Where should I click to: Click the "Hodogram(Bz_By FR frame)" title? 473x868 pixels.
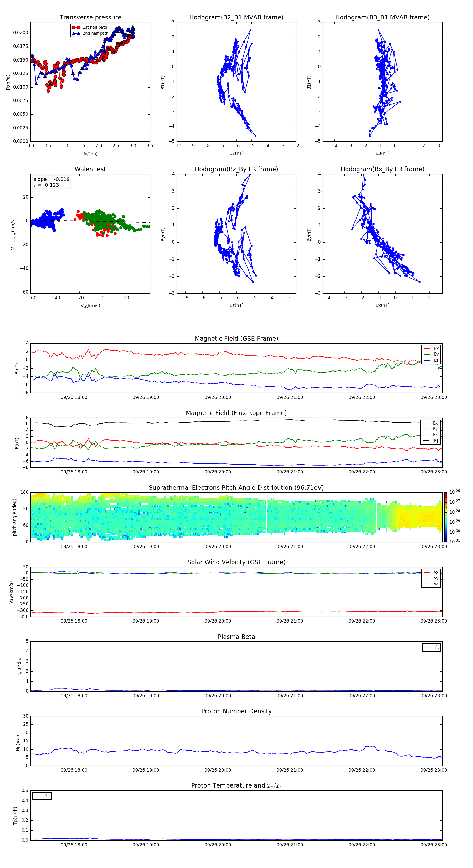pos(236,169)
